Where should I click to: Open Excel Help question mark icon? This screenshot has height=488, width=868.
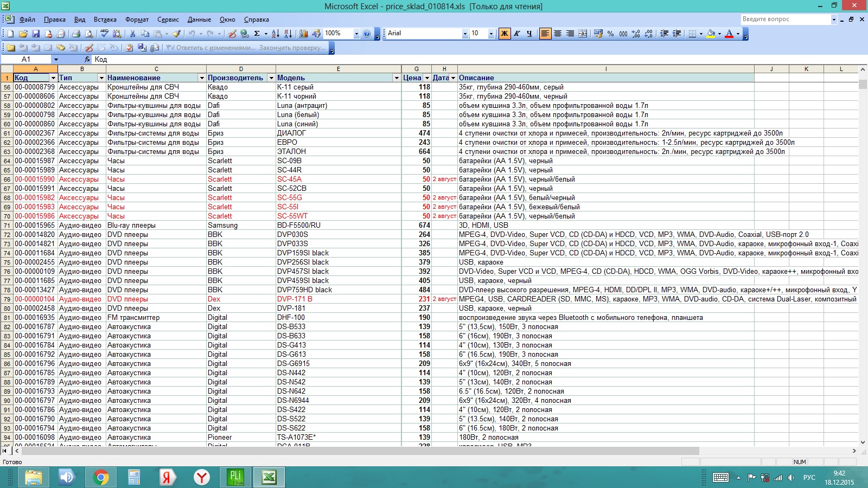coord(367,34)
